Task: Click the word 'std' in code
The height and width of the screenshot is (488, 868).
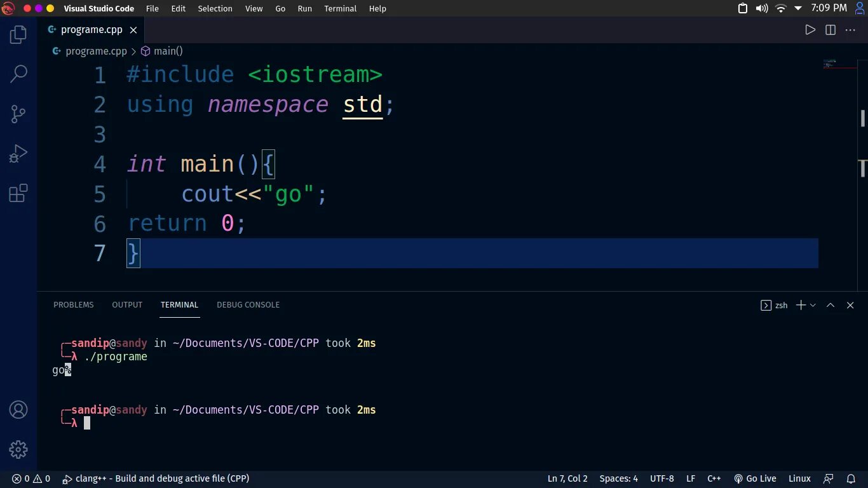Action: click(363, 104)
